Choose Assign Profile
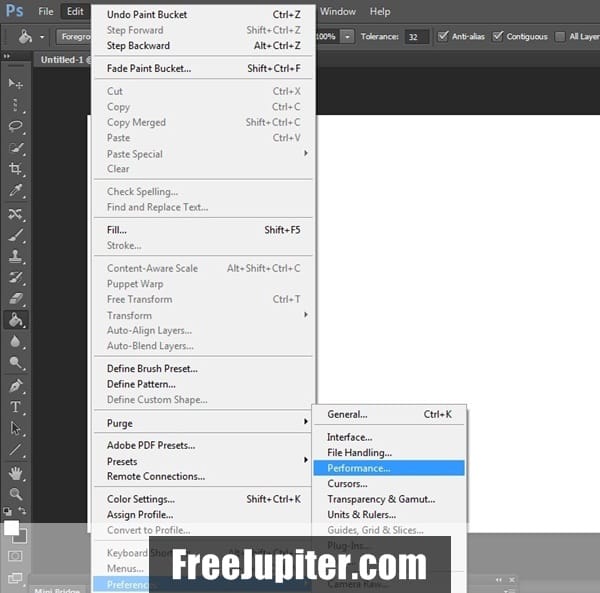 coord(203,515)
